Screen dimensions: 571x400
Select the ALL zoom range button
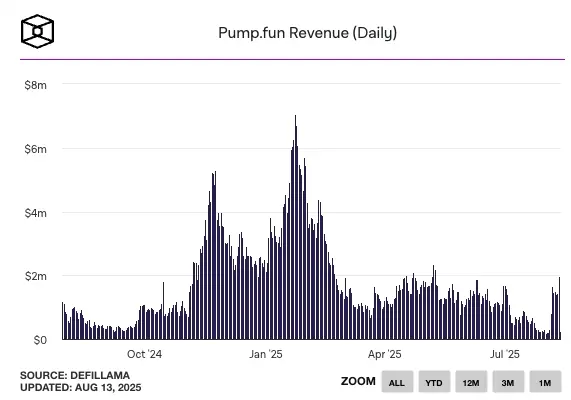397,381
